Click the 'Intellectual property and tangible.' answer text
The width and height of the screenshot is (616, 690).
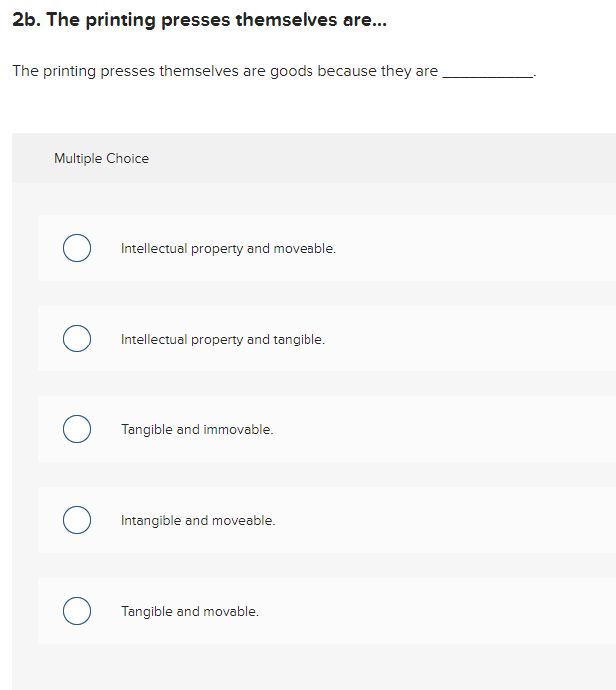coord(223,339)
